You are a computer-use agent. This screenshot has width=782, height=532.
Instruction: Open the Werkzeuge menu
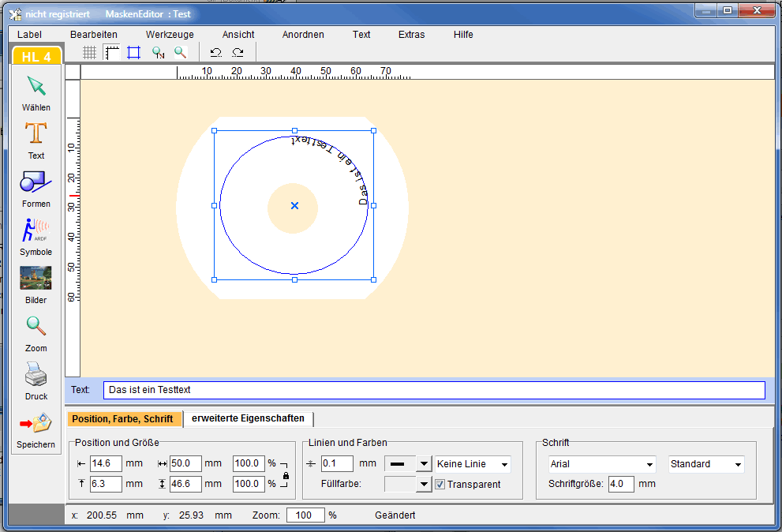click(x=170, y=35)
